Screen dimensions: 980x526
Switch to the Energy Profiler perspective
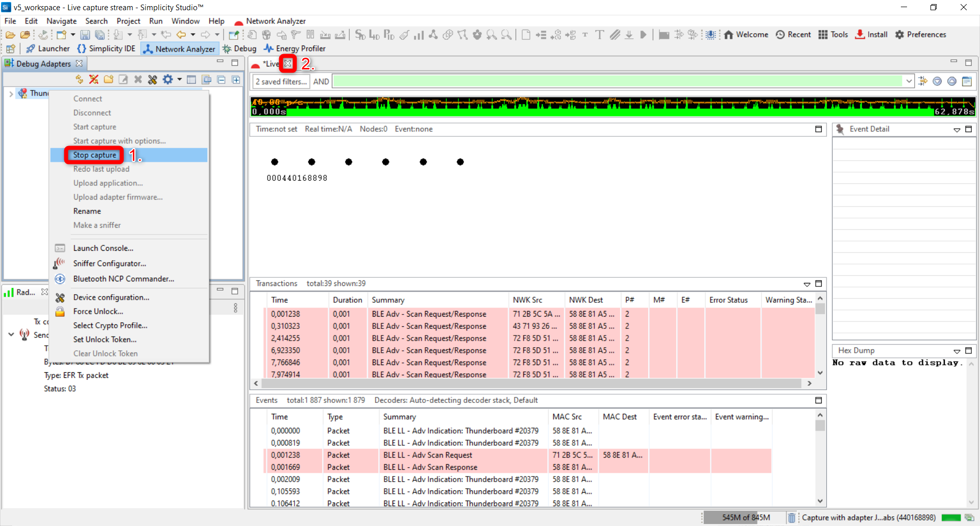pyautogui.click(x=295, y=49)
